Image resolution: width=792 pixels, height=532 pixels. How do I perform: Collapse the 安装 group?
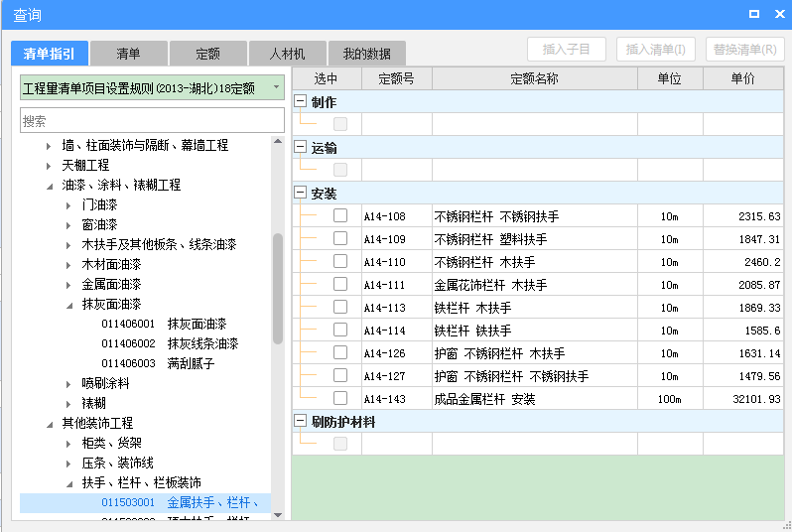coord(300,193)
